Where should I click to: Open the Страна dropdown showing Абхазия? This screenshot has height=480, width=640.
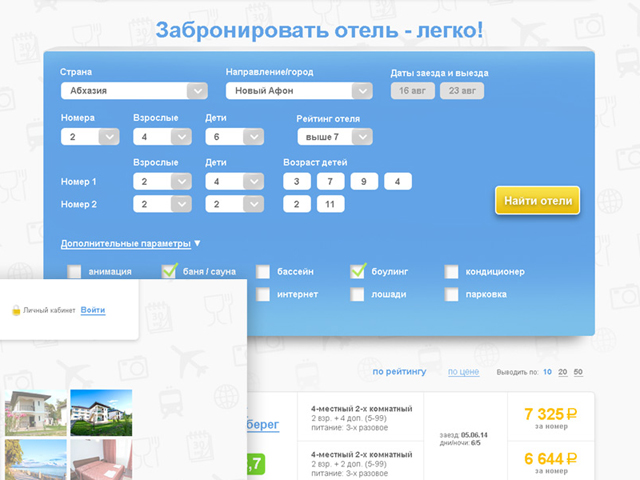pos(134,91)
